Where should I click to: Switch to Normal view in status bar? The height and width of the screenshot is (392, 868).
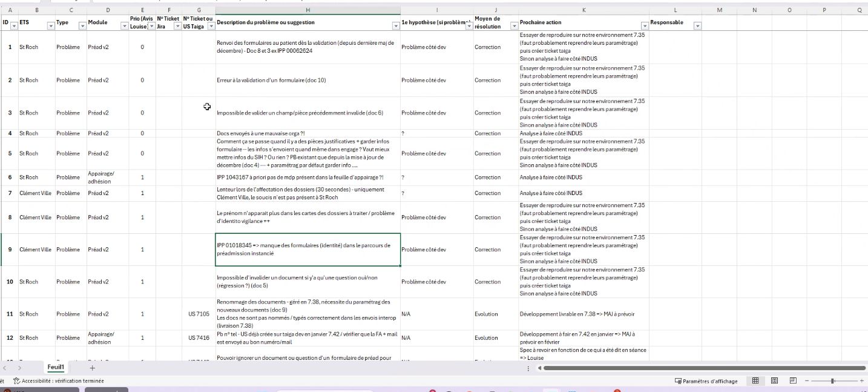pos(755,381)
